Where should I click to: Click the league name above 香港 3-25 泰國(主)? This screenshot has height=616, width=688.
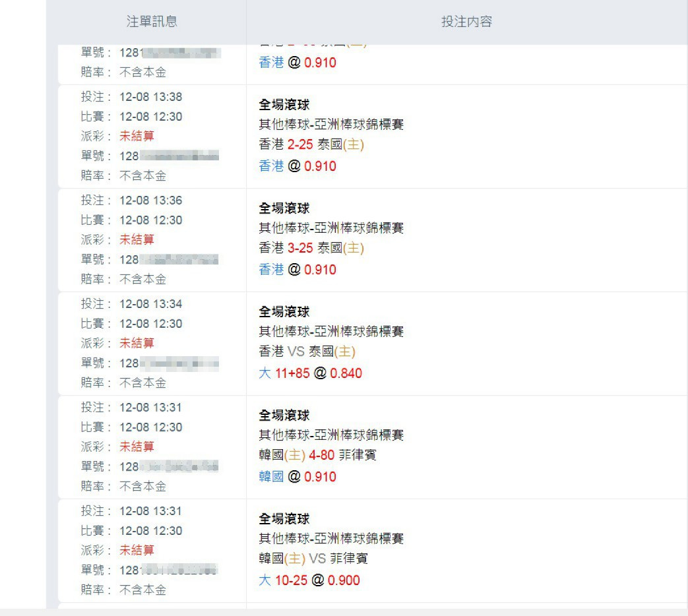331,228
